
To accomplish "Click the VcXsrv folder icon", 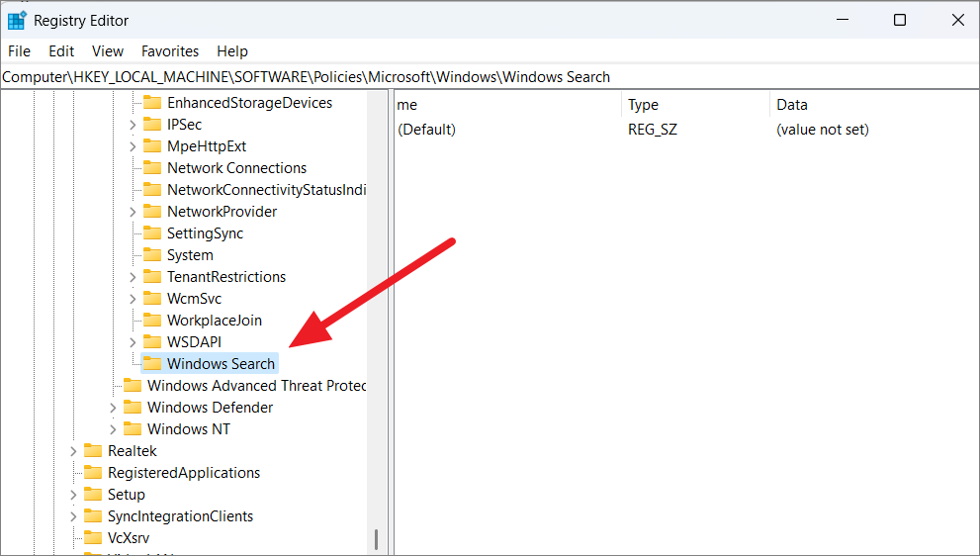I will [93, 538].
